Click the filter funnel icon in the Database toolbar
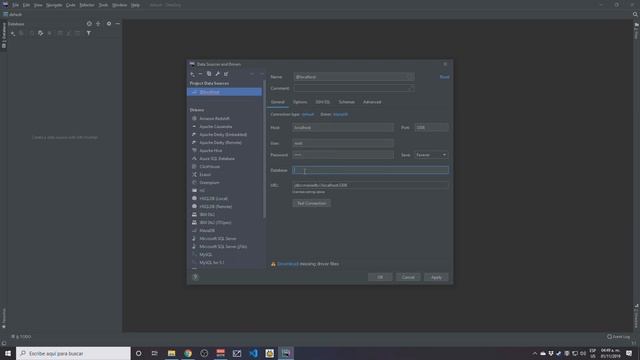Viewport: 640px width, 360px height. point(89,33)
